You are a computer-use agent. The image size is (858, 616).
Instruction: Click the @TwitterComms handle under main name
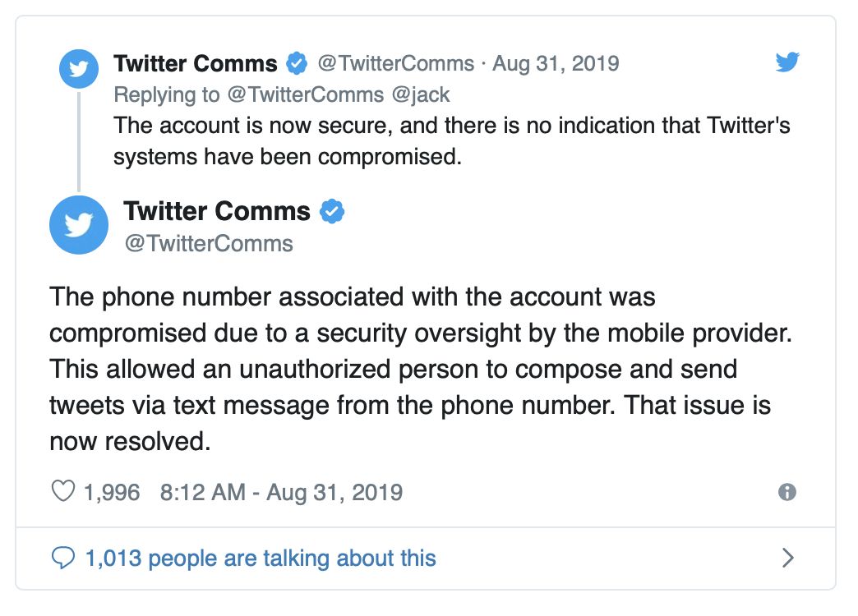pyautogui.click(x=209, y=243)
